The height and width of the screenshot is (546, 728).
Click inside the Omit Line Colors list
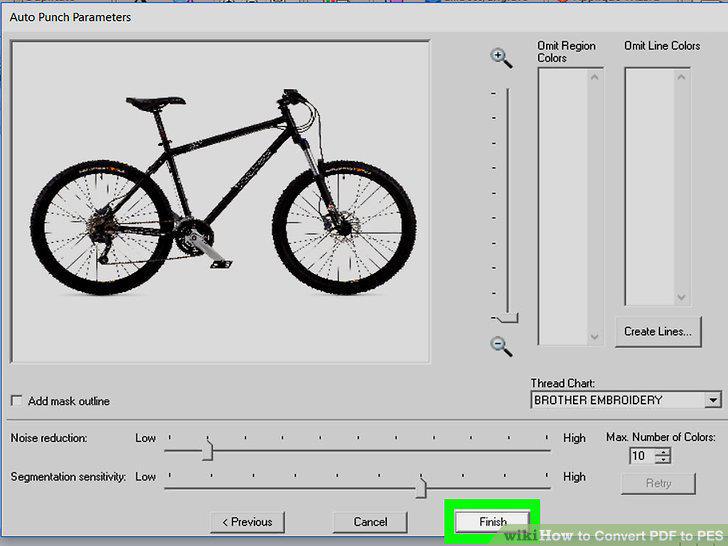click(x=650, y=187)
